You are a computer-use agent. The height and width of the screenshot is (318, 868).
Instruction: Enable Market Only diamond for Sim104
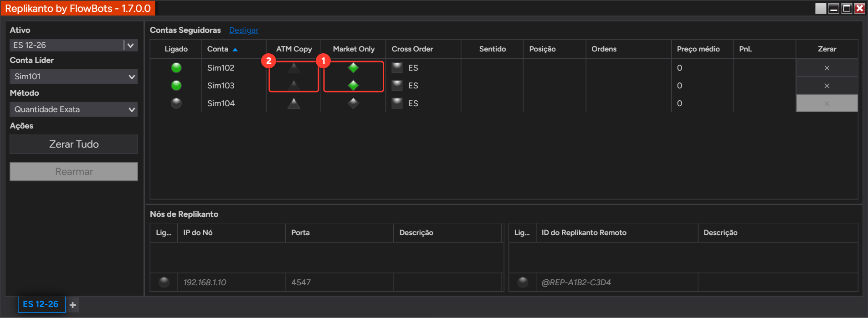(x=353, y=103)
